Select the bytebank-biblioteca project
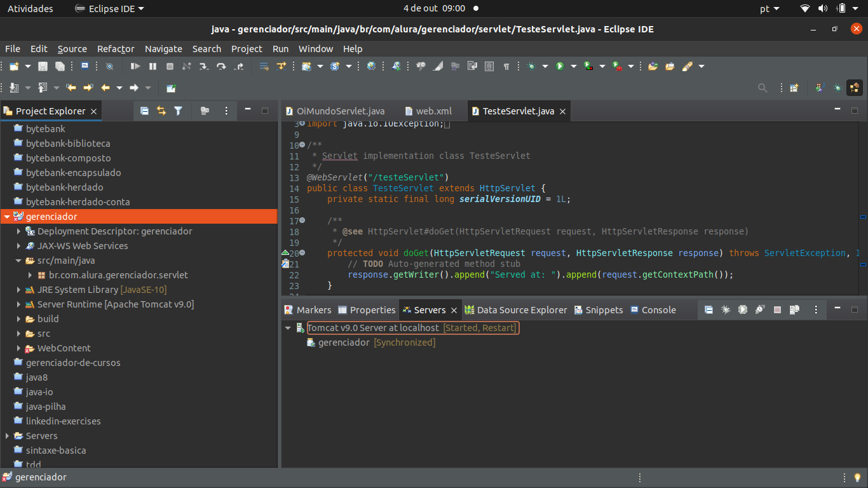The image size is (868, 488). click(x=68, y=144)
